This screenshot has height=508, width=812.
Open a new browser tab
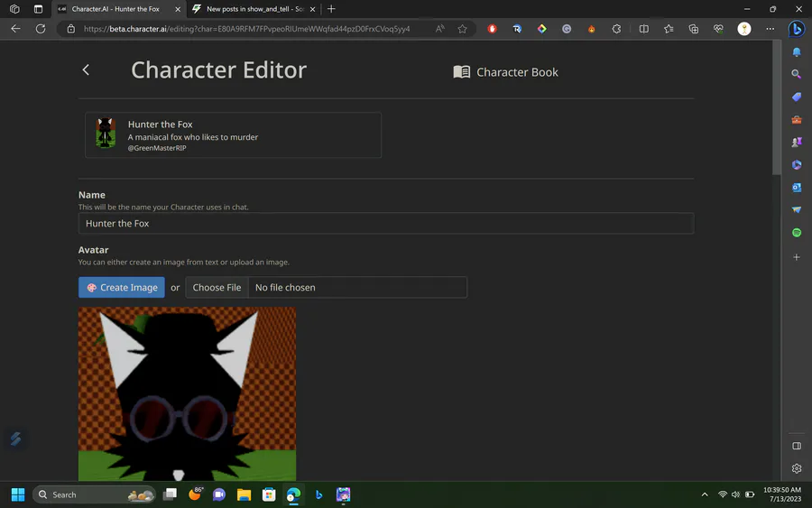click(331, 9)
